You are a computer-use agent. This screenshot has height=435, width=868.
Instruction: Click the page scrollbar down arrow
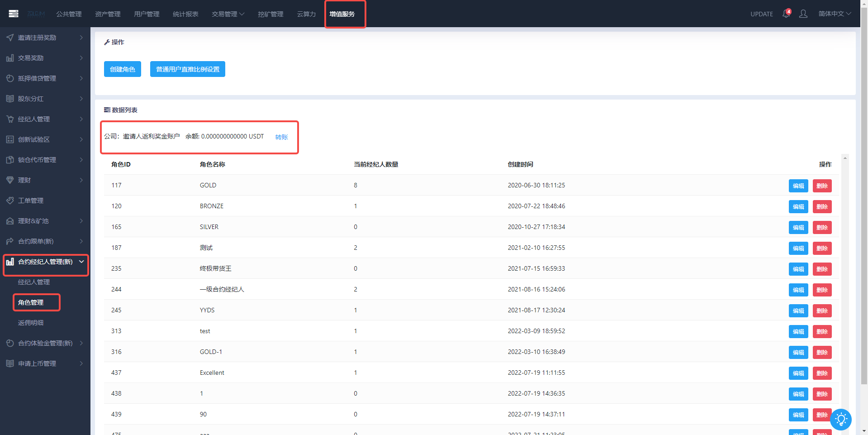pyautogui.click(x=864, y=431)
